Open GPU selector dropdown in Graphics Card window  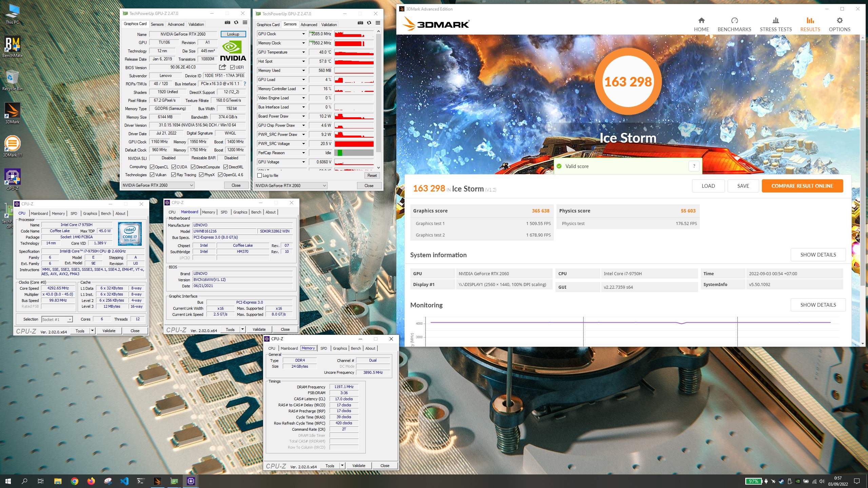click(x=158, y=185)
